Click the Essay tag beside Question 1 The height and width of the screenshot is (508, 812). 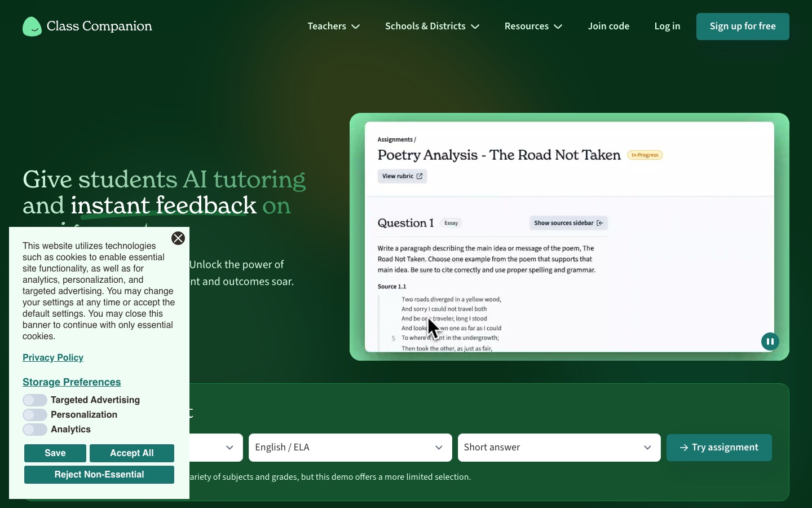451,223
